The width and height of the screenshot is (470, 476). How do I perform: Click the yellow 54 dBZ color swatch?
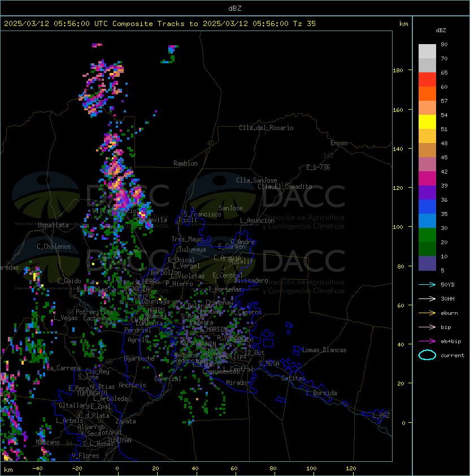(x=427, y=122)
